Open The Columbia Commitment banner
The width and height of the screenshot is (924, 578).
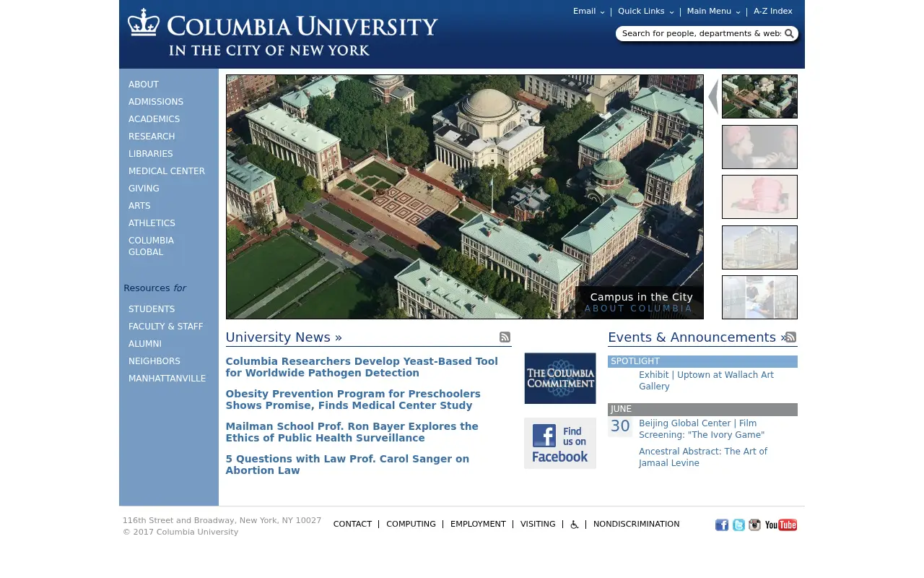coord(560,378)
